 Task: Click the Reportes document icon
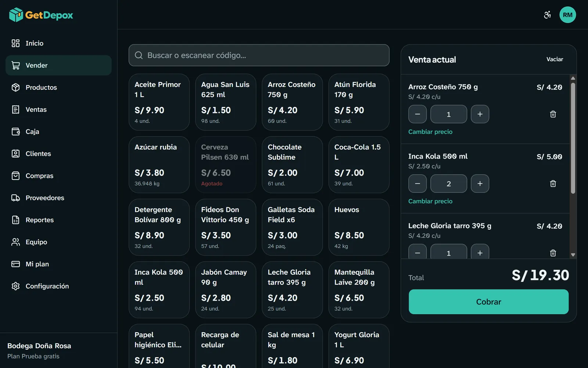[x=15, y=220]
